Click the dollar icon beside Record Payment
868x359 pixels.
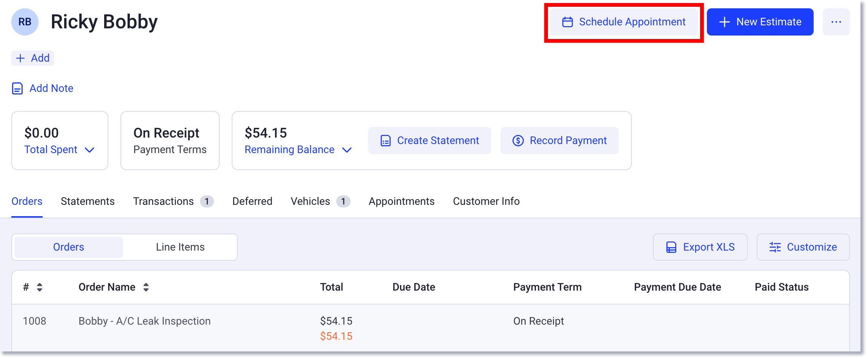point(518,140)
